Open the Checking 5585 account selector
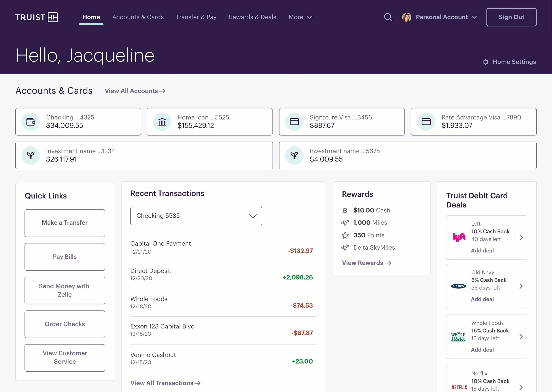 point(196,216)
